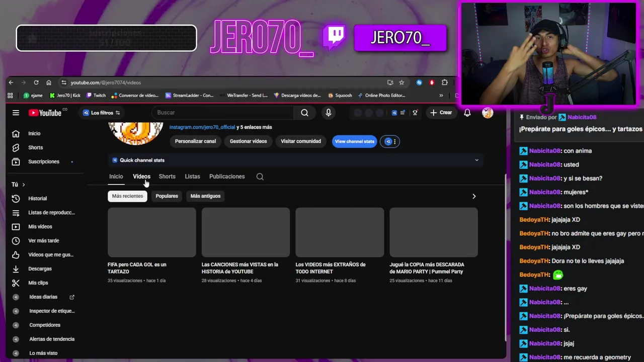Open the YouTube hamburger guide menu
The height and width of the screenshot is (362, 644).
coord(16,113)
